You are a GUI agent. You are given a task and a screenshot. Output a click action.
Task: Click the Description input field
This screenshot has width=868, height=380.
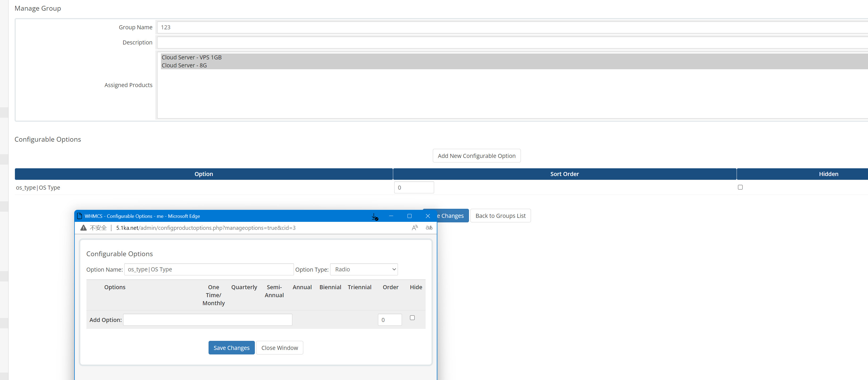point(513,43)
